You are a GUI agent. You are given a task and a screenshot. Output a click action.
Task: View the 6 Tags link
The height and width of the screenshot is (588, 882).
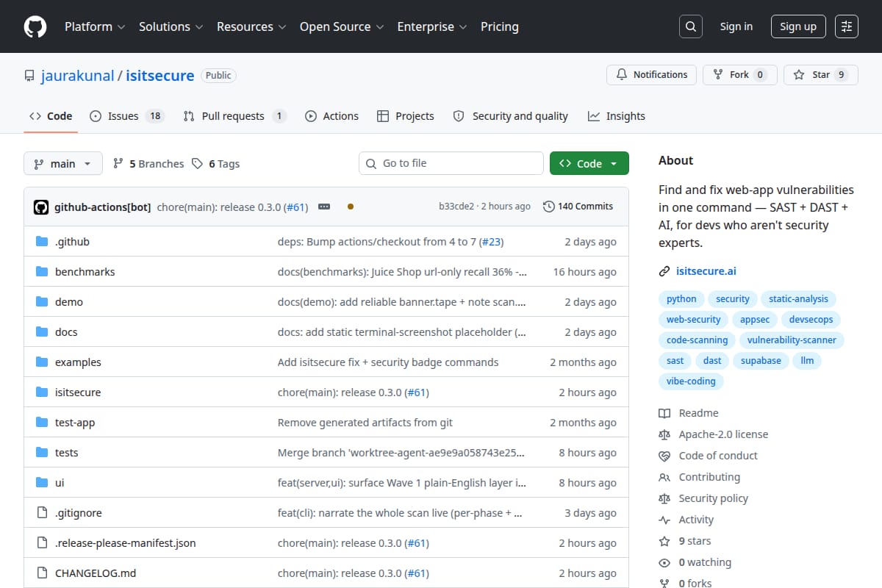tap(216, 164)
